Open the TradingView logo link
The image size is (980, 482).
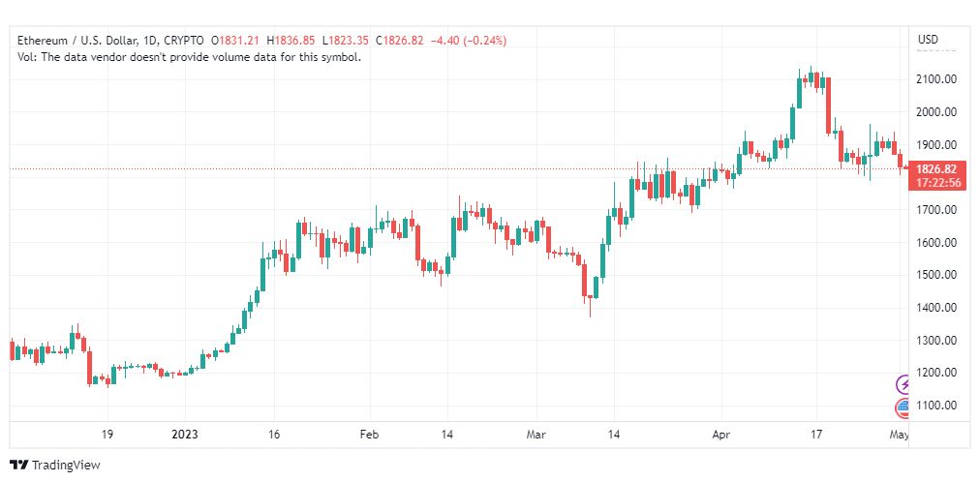coord(55,466)
